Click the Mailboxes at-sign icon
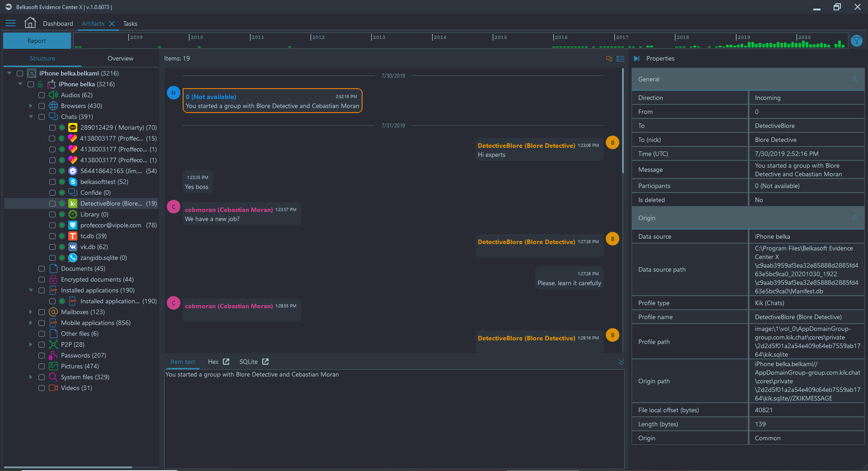 click(x=53, y=312)
